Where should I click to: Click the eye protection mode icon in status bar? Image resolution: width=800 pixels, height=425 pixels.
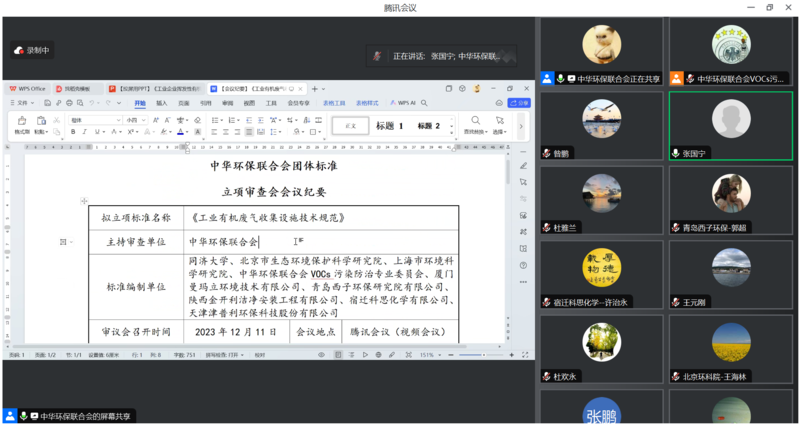tap(321, 355)
